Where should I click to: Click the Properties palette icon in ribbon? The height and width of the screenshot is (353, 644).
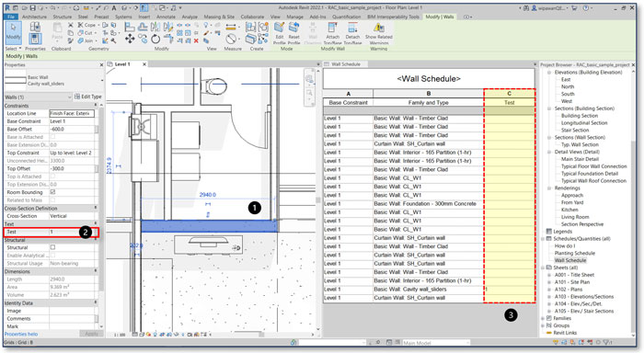35,39
